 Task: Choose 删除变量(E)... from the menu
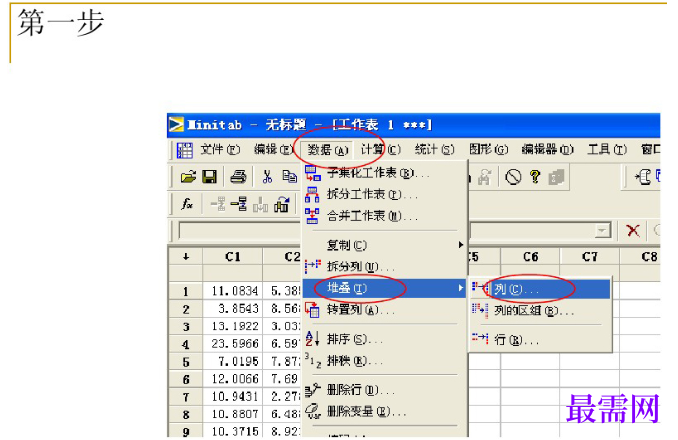[385, 411]
